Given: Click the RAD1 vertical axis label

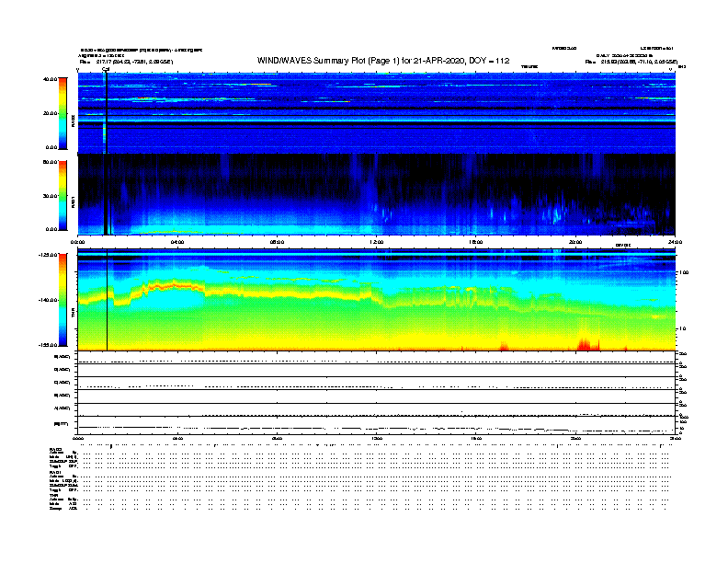Looking at the screenshot, I should [x=73, y=201].
